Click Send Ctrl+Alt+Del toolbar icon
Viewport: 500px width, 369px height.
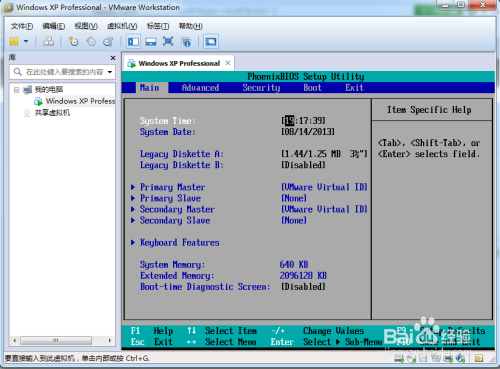tap(48, 41)
